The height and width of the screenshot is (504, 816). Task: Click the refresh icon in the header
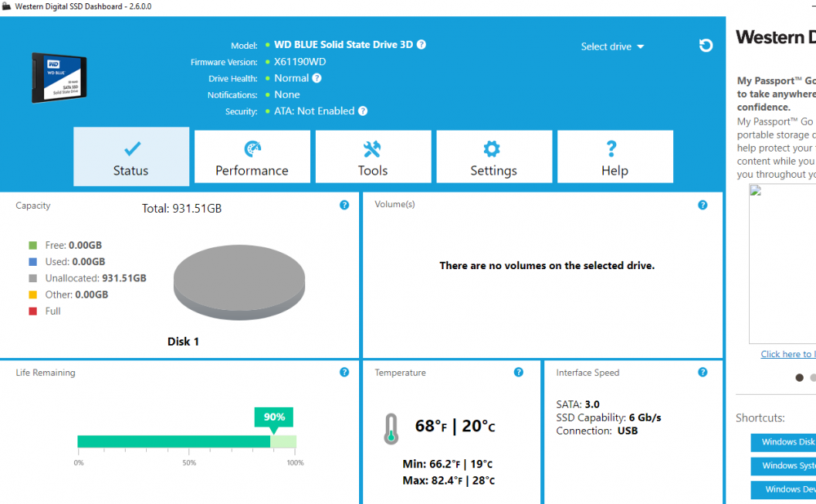tap(706, 46)
